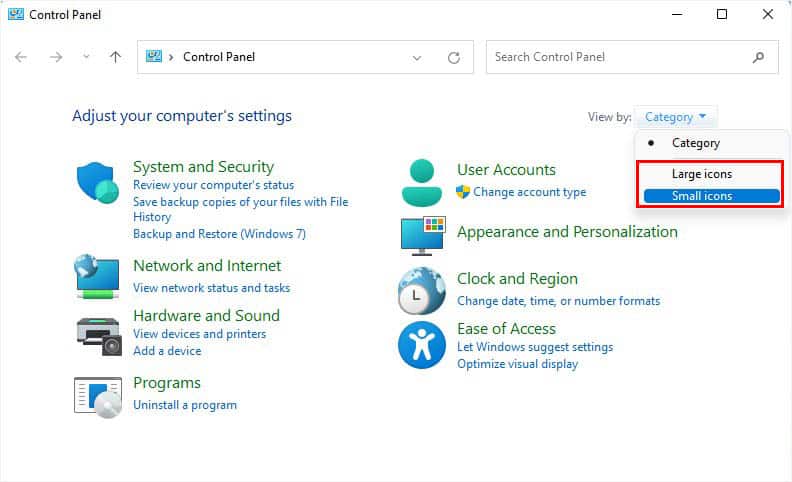
Task: Refresh the Control Panel view
Action: pyautogui.click(x=454, y=58)
